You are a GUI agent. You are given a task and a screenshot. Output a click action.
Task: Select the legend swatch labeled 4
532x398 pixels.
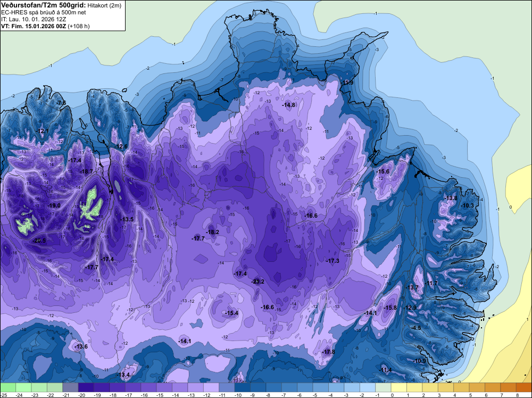click(461, 387)
